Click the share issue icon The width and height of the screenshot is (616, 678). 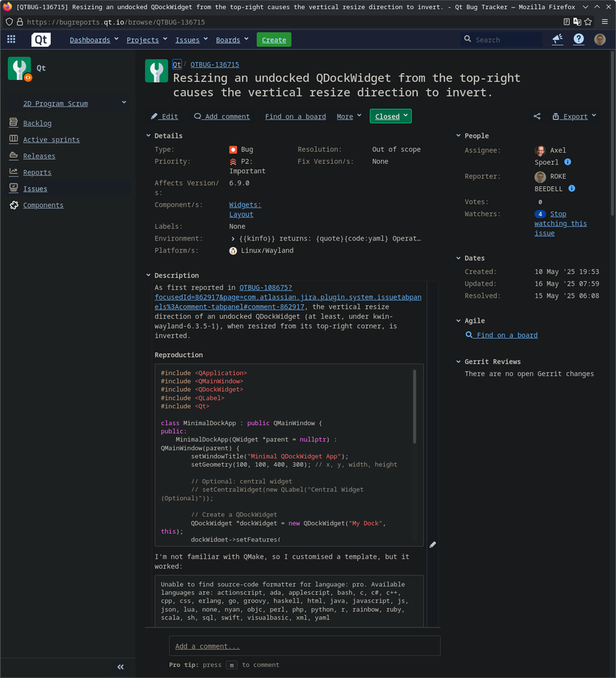[537, 116]
